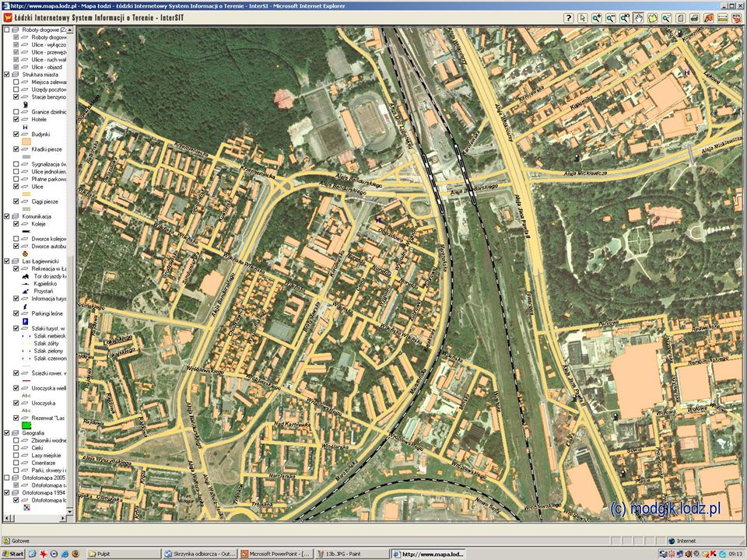Click the Struktura miasta group layer icon
The width and height of the screenshot is (747, 560).
(16, 75)
